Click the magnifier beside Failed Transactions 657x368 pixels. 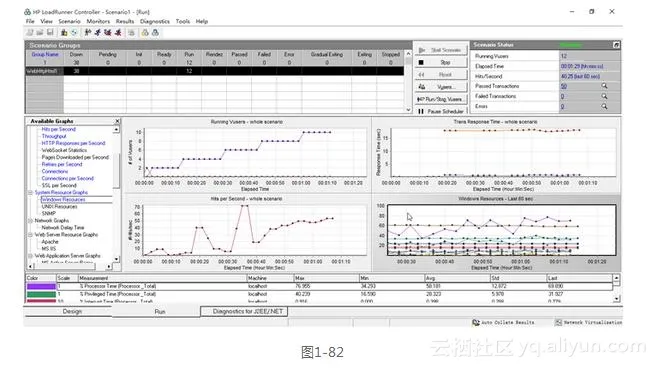point(604,96)
